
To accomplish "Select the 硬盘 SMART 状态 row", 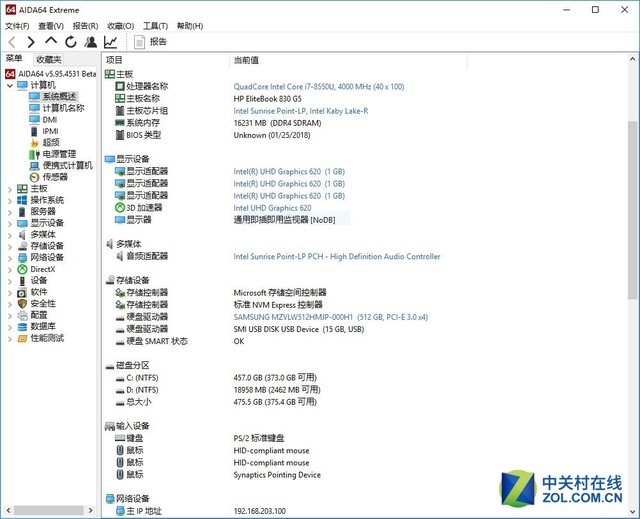I will [x=157, y=341].
